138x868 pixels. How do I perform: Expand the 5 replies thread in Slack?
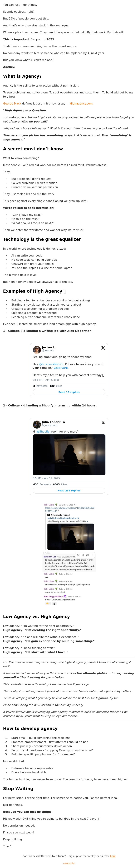coord(47,553)
